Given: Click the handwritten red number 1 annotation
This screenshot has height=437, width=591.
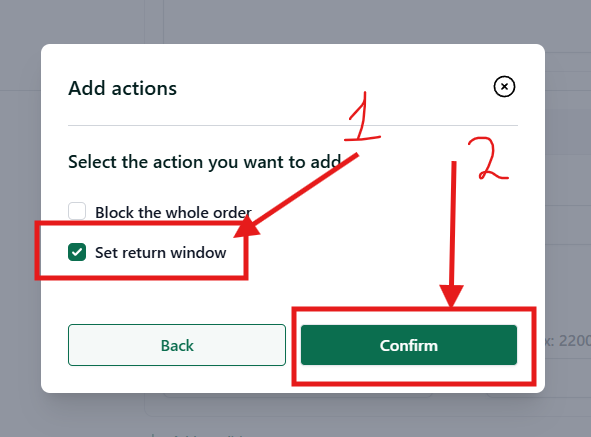Looking at the screenshot, I should [362, 117].
